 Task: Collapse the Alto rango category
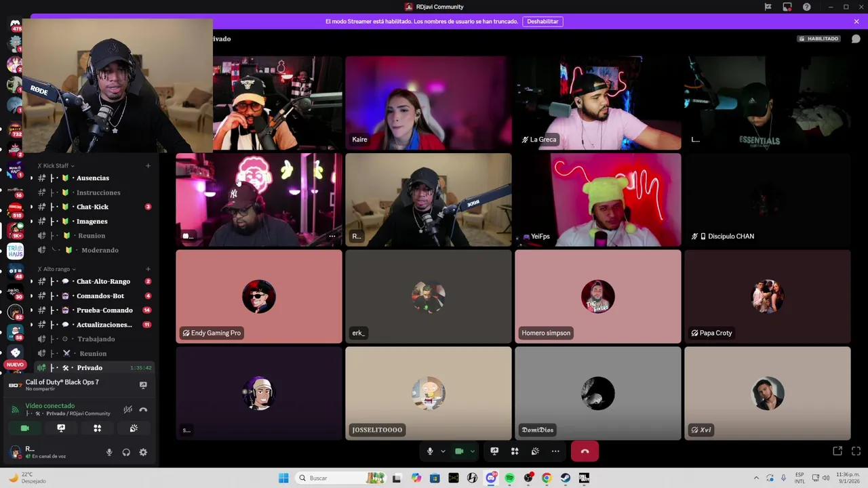[x=56, y=269]
